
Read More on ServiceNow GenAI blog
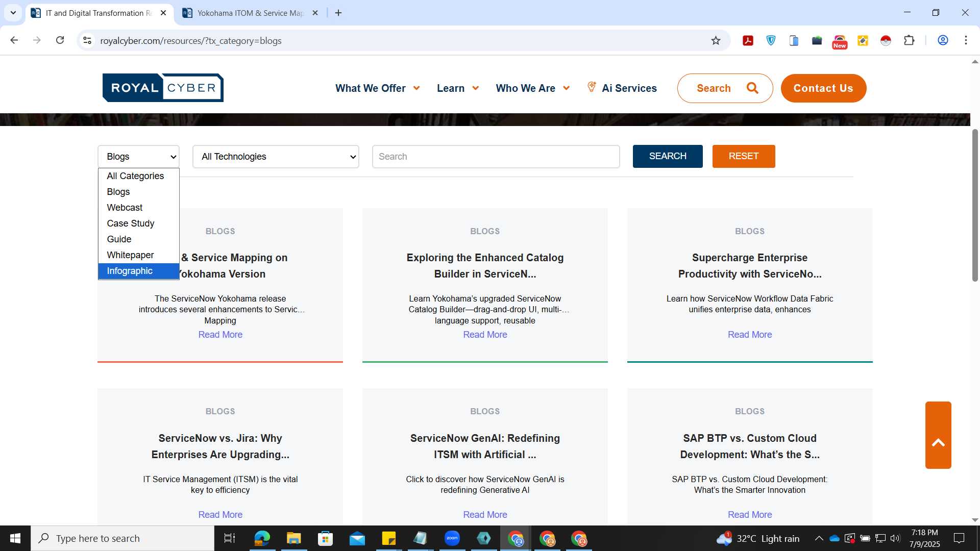point(485,515)
